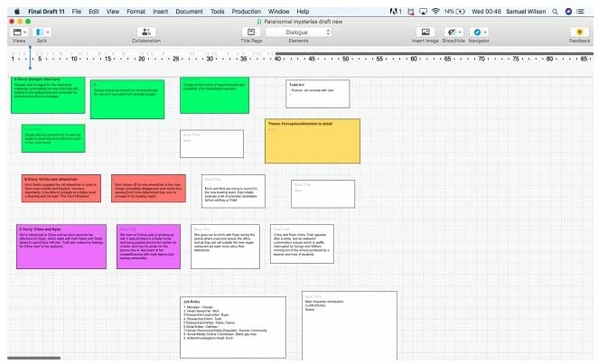The image size is (598, 364).
Task: Click the macOS Spotlight search icon
Action: point(556,11)
